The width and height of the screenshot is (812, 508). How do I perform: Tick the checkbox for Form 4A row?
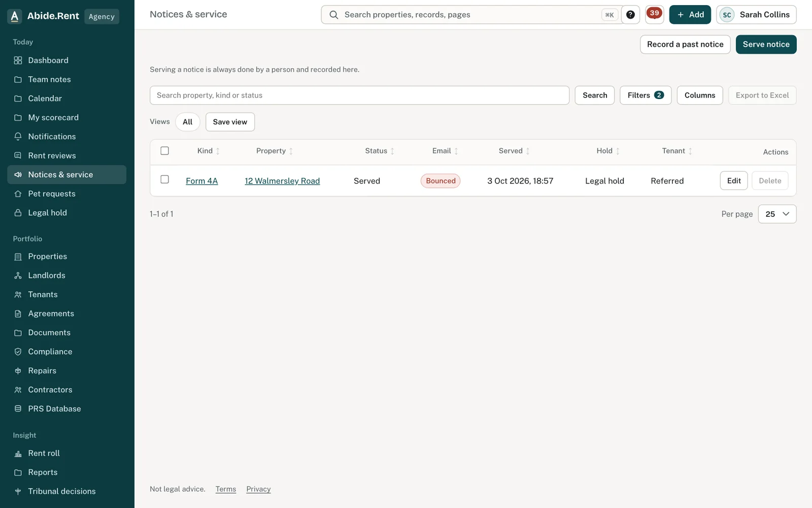click(x=164, y=179)
